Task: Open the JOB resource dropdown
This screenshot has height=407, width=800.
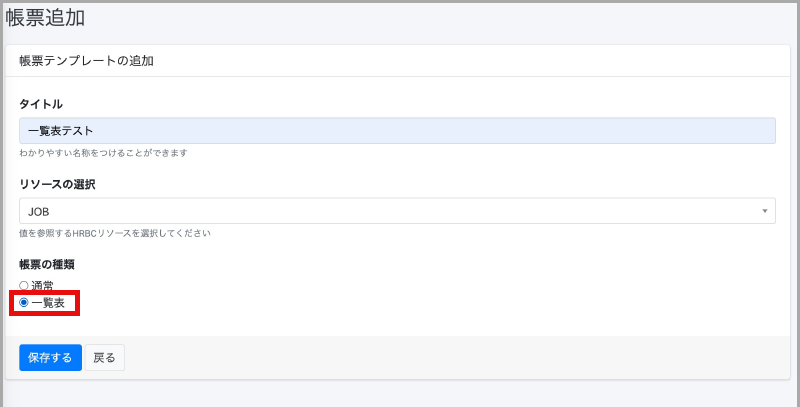Action: 397,211
